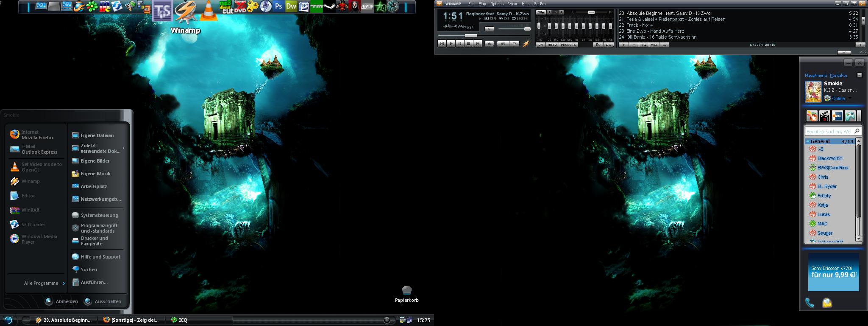
Task: Open TeamSpeak icon in the dock
Action: point(162,10)
